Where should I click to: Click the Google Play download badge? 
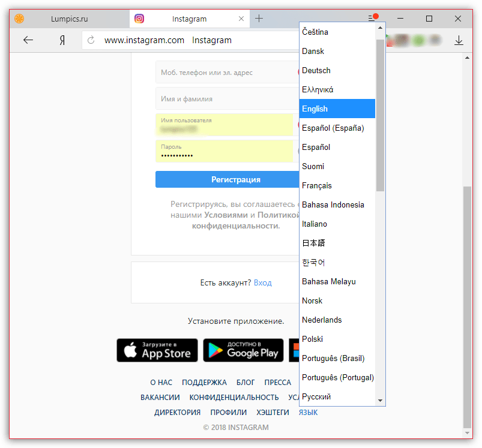tap(243, 350)
